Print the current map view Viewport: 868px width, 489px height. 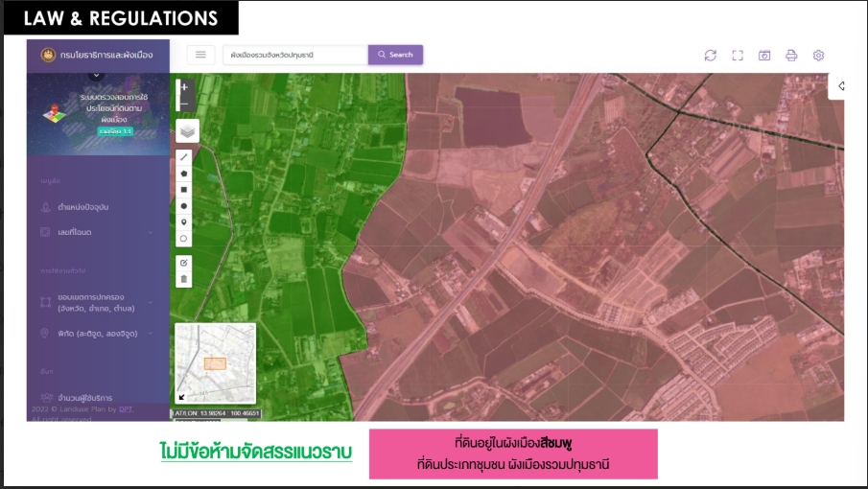pos(791,56)
